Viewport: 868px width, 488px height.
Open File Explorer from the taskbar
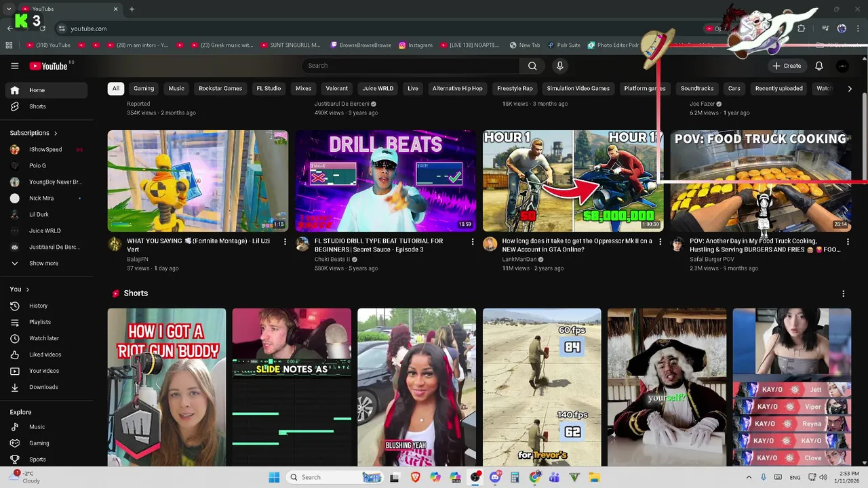[594, 477]
